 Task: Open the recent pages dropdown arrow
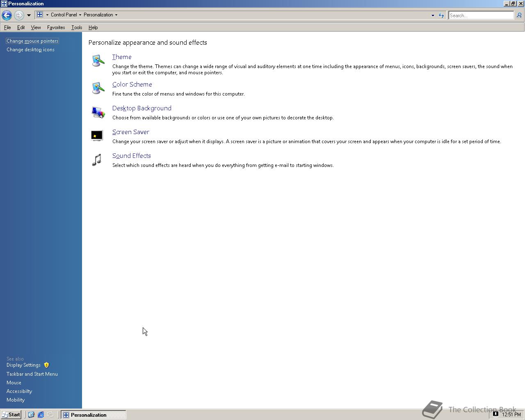29,15
